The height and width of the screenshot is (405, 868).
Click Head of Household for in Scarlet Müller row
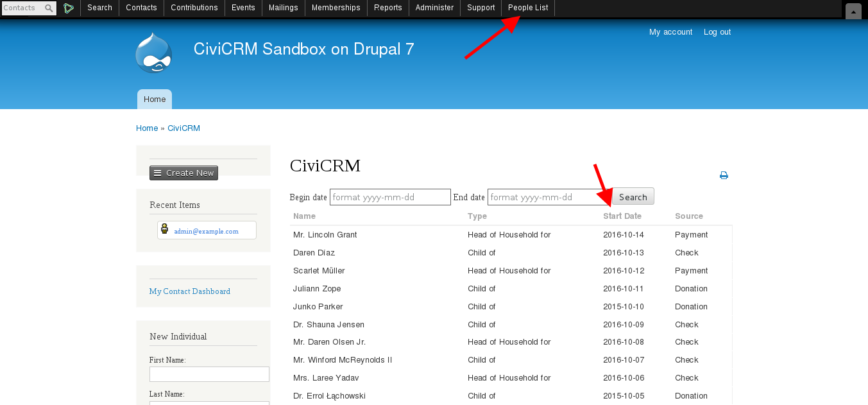pyautogui.click(x=509, y=271)
